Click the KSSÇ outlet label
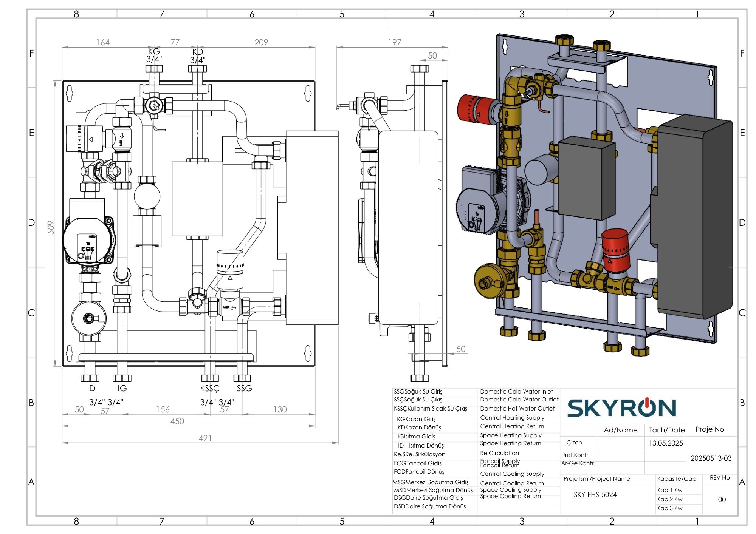Image resolution: width=756 pixels, height=534 pixels. click(x=210, y=388)
